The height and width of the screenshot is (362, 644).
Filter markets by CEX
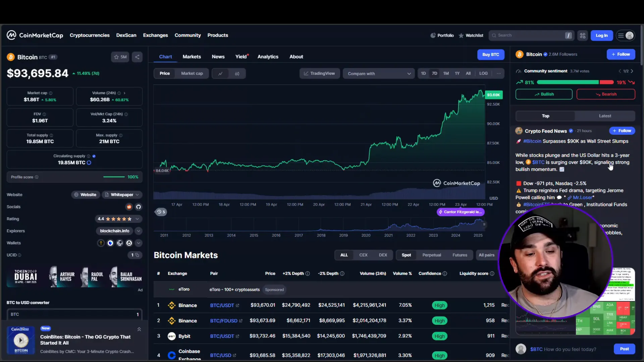[x=363, y=255]
